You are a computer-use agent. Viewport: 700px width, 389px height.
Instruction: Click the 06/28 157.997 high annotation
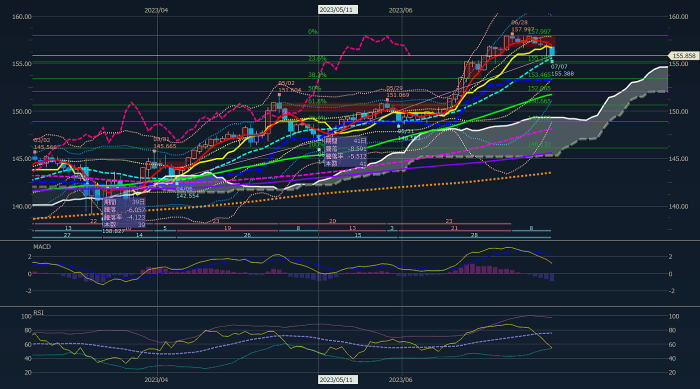522,26
